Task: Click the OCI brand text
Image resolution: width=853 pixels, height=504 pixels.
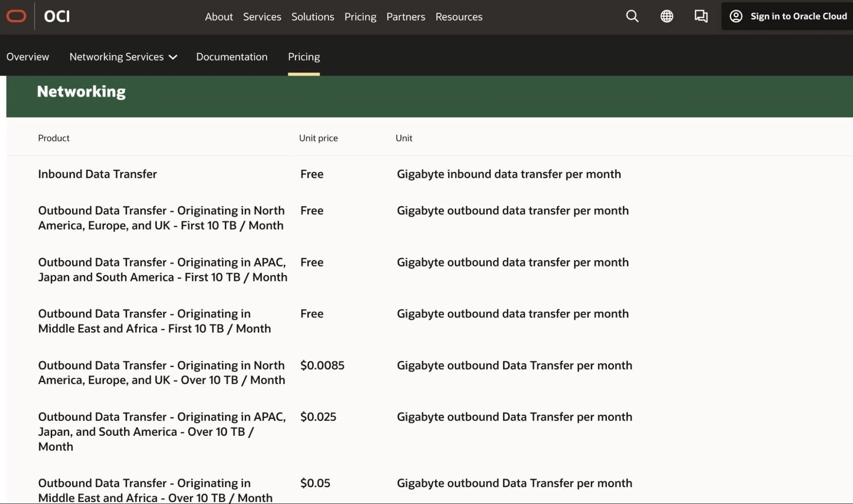Action: [57, 16]
